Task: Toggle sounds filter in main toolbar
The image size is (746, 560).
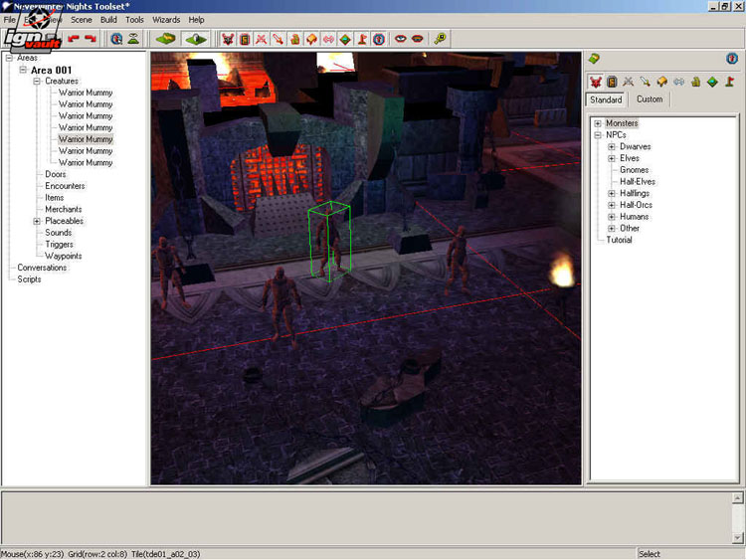Action: pyautogui.click(x=328, y=39)
